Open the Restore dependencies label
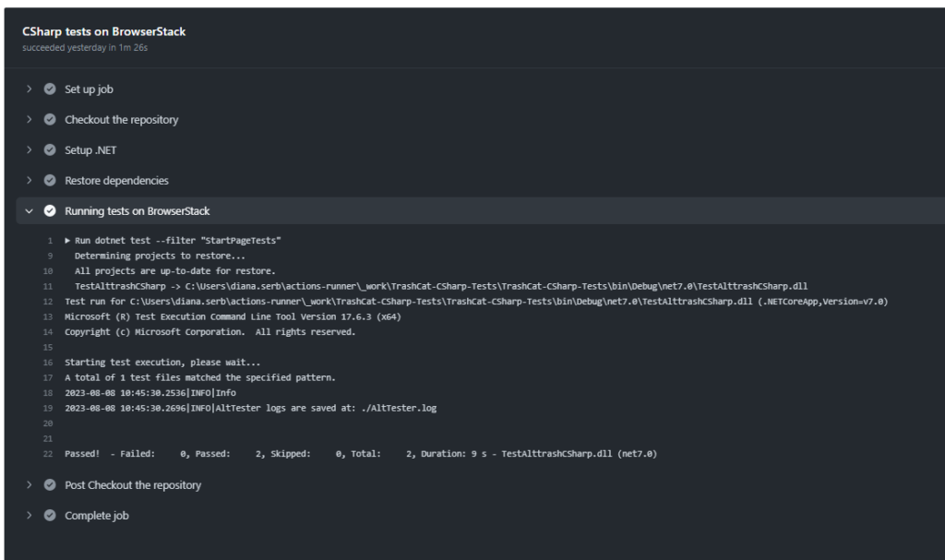Viewport: 945px width, 560px height. 117,180
